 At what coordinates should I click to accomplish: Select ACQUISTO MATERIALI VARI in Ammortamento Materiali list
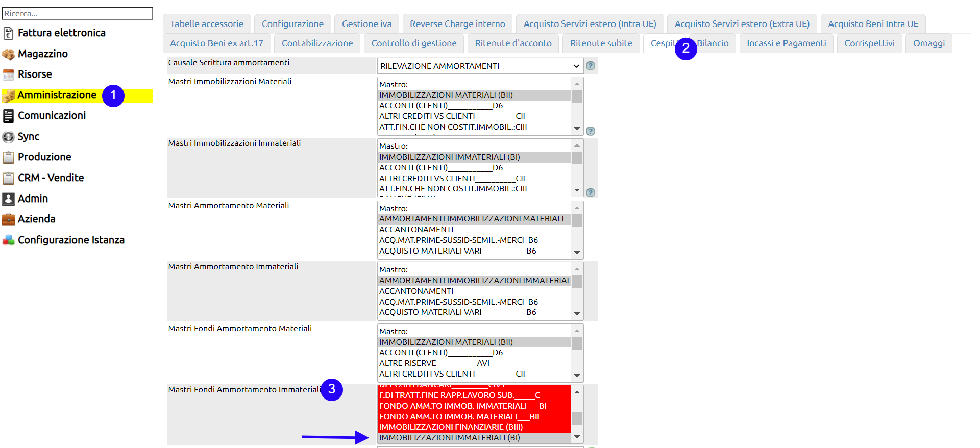tap(474, 251)
